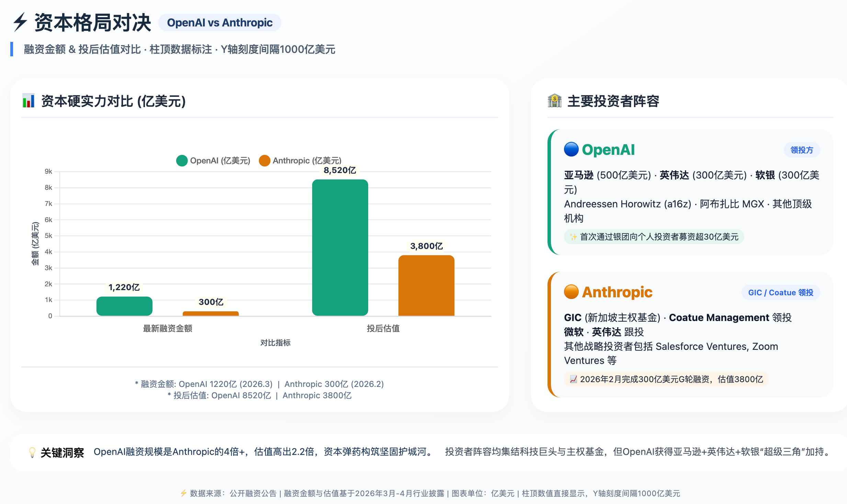847x504 pixels.
Task: Toggle OpenAI series in chart legend
Action: (x=220, y=161)
